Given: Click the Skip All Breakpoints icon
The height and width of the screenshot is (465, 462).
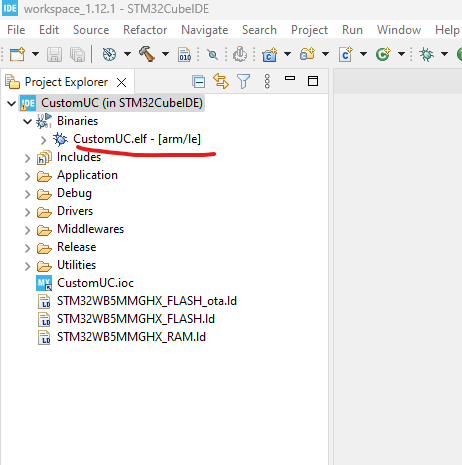Looking at the screenshot, I should [212, 54].
